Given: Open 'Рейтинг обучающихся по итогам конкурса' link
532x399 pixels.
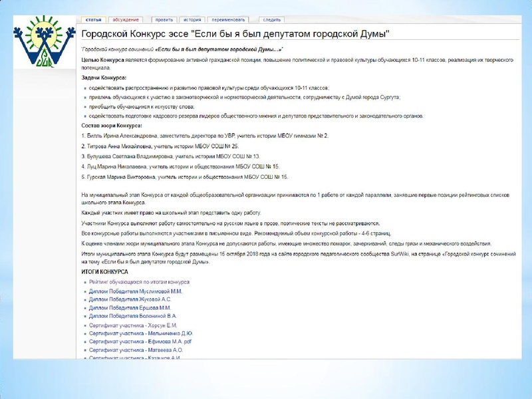Looking at the screenshot, I should tap(139, 282).
